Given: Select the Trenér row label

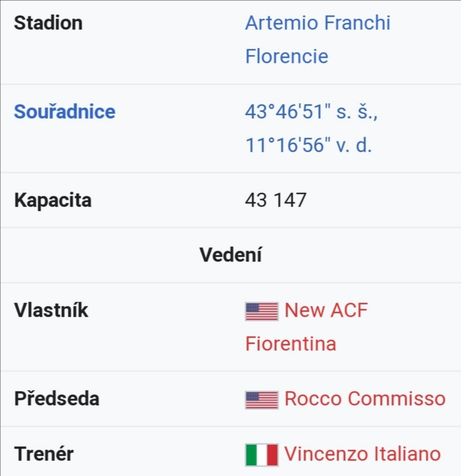Looking at the screenshot, I should point(43,454).
